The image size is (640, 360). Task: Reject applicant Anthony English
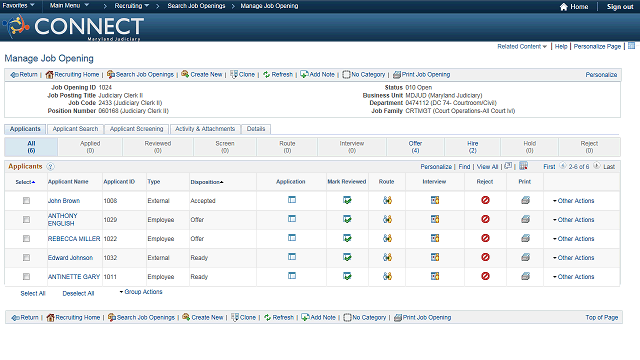(485, 219)
